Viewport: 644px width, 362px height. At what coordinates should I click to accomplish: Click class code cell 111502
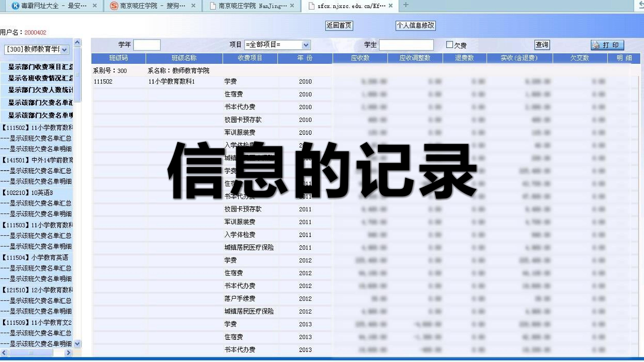(x=103, y=82)
